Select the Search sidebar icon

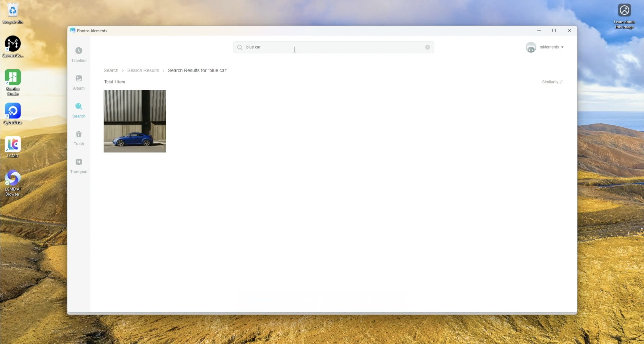point(79,110)
